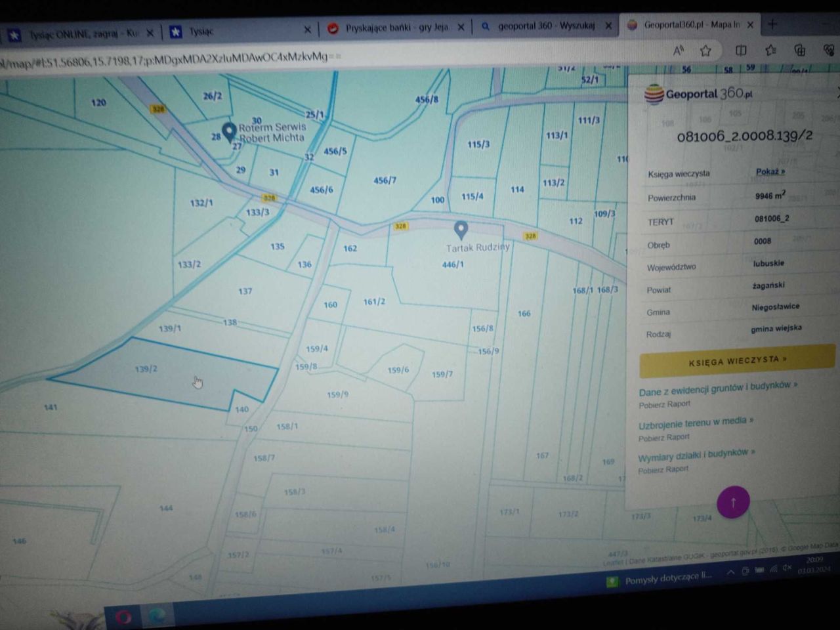840x630 pixels.
Task: Select parcel 120 on the map
Action: (x=98, y=102)
